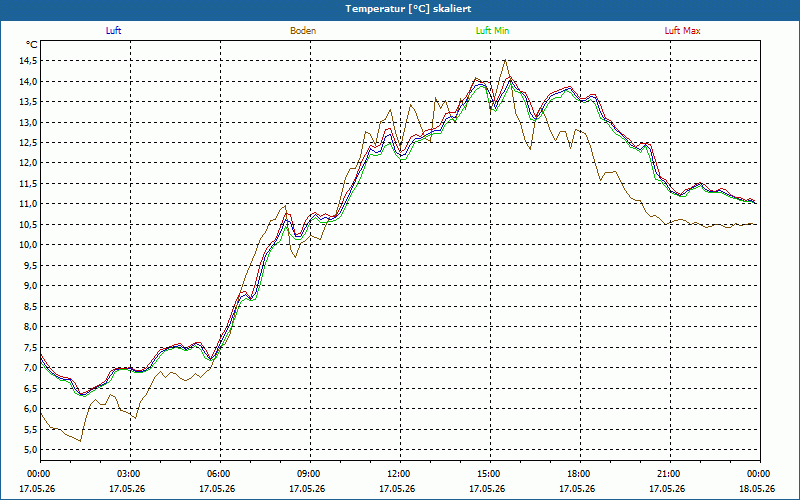This screenshot has height=500, width=800.
Task: Click the 8,0 y-axis value
Action: coord(30,327)
